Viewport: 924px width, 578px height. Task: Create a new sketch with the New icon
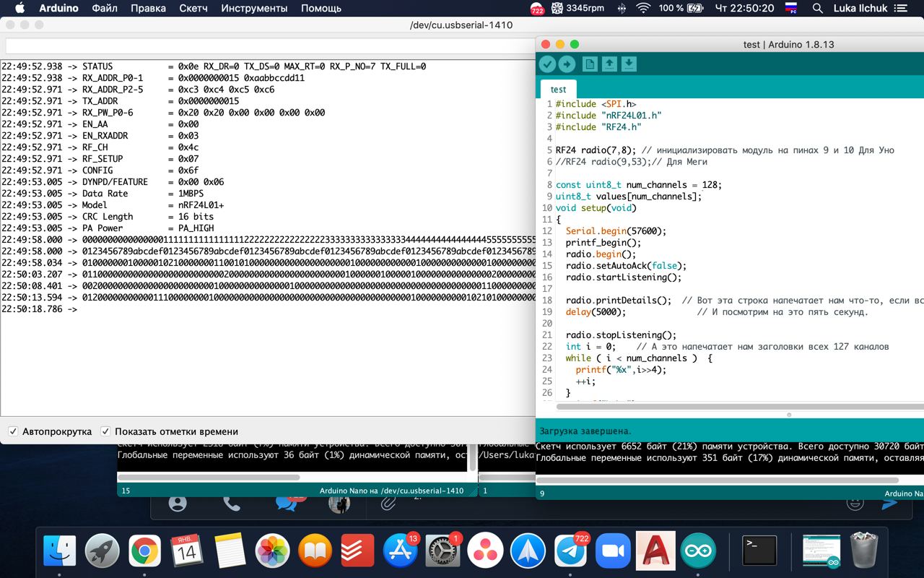(x=590, y=64)
